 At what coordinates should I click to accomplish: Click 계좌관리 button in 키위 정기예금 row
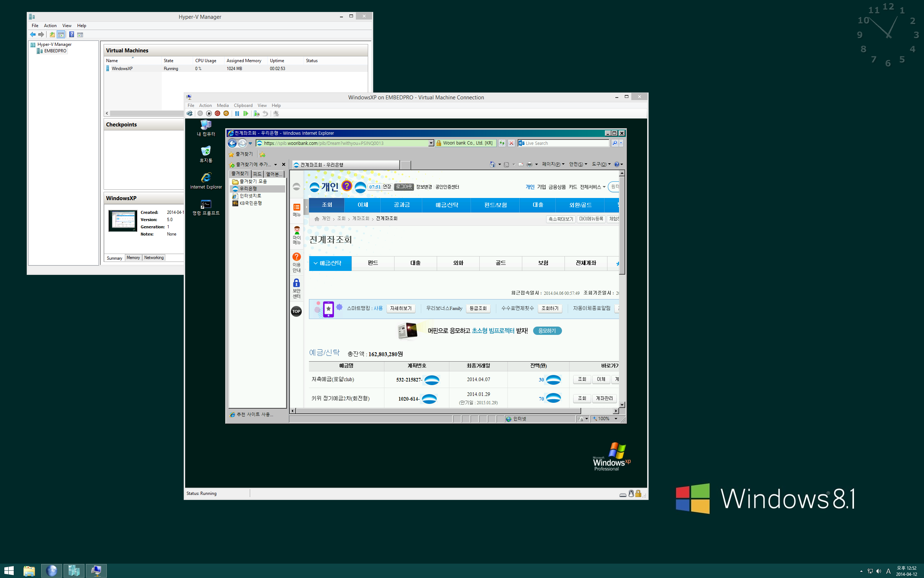pyautogui.click(x=604, y=398)
